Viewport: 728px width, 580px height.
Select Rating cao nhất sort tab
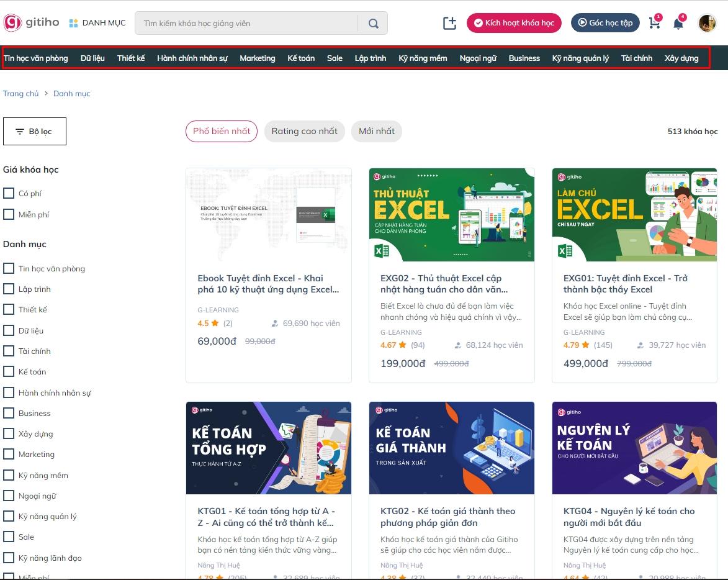click(x=304, y=131)
